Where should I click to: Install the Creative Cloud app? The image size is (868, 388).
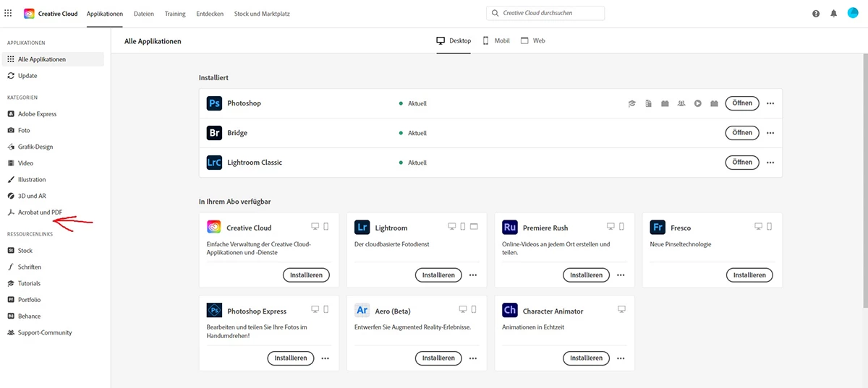(306, 275)
